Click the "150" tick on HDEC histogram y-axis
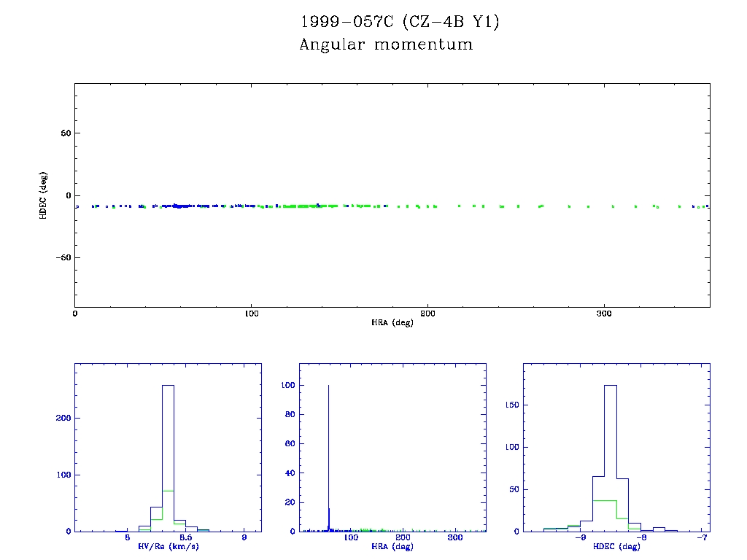Viewport: 747px width, 560px height. click(511, 405)
